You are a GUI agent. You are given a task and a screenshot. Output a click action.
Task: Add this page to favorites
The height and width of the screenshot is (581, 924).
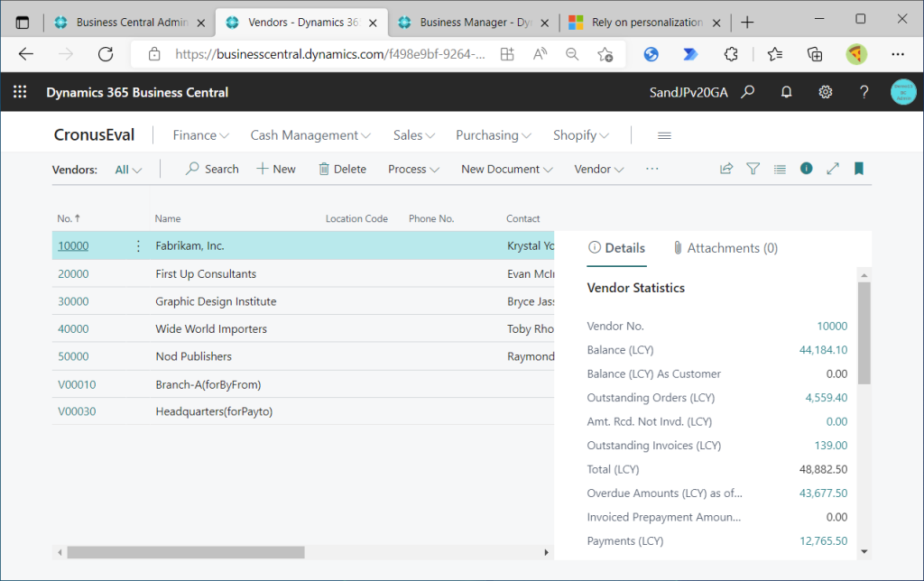(x=605, y=54)
